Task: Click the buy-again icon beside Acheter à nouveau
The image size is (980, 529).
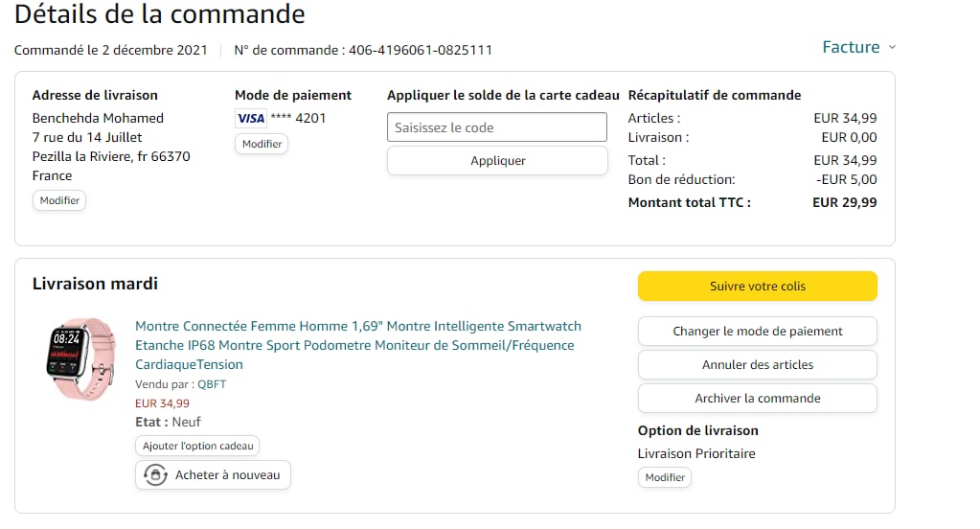Action: 155,475
